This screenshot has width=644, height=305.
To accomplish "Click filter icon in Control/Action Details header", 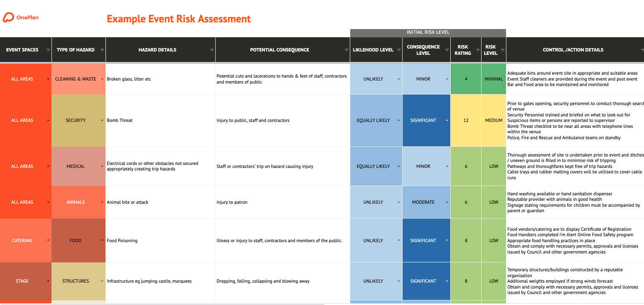I will [641, 50].
